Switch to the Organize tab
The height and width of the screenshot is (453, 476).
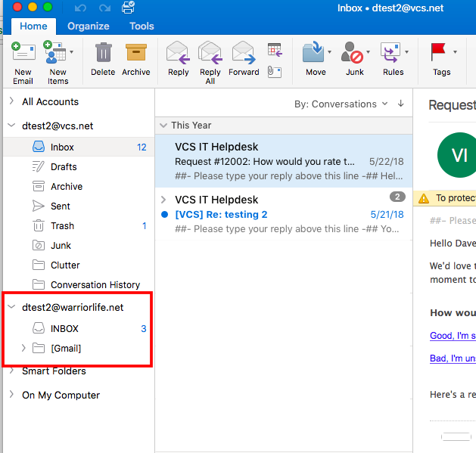(89, 26)
